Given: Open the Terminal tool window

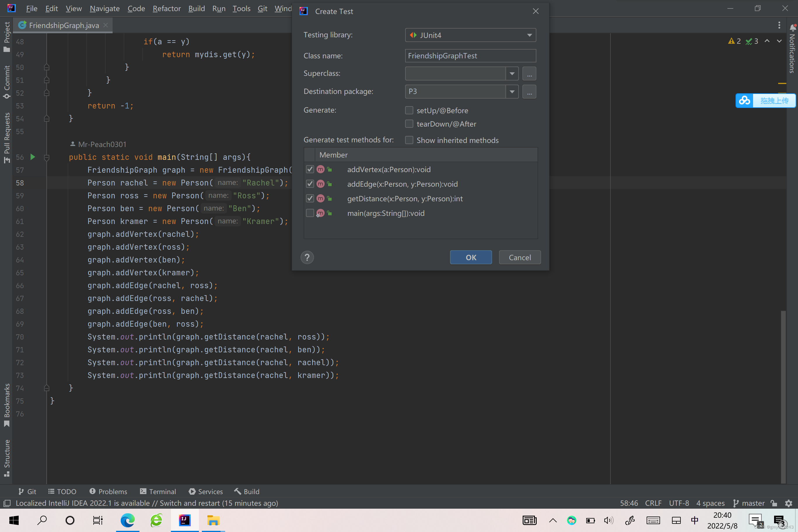Looking at the screenshot, I should (x=158, y=491).
